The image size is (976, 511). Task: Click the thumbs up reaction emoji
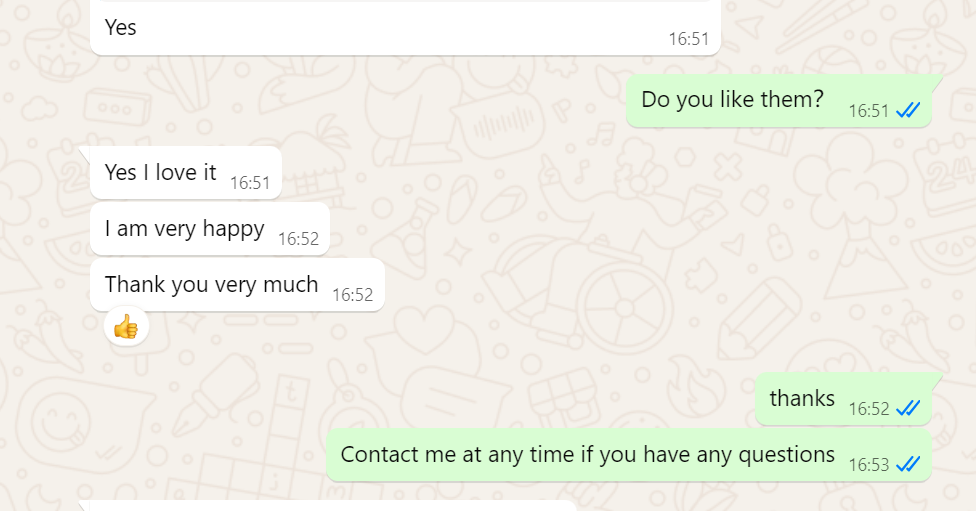coord(126,326)
